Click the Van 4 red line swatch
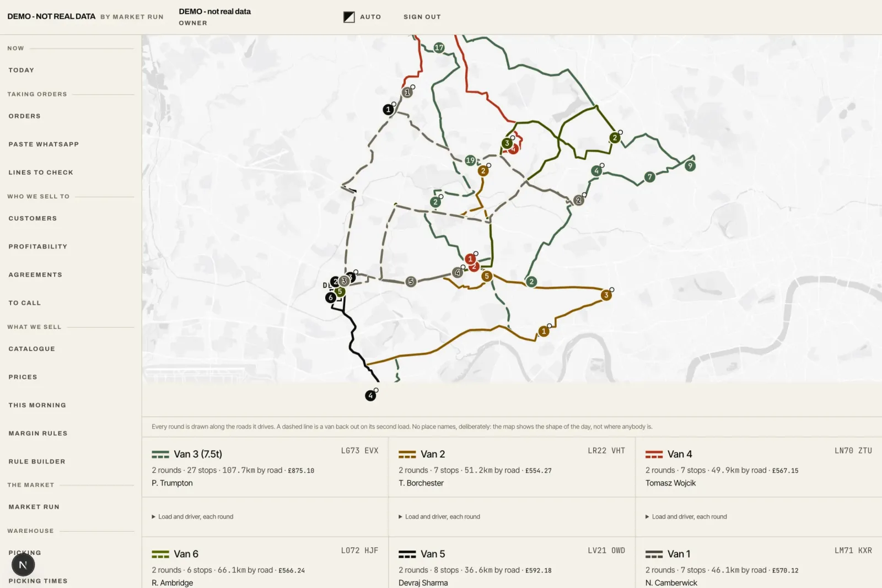Screen dimensions: 882x588 654,455
